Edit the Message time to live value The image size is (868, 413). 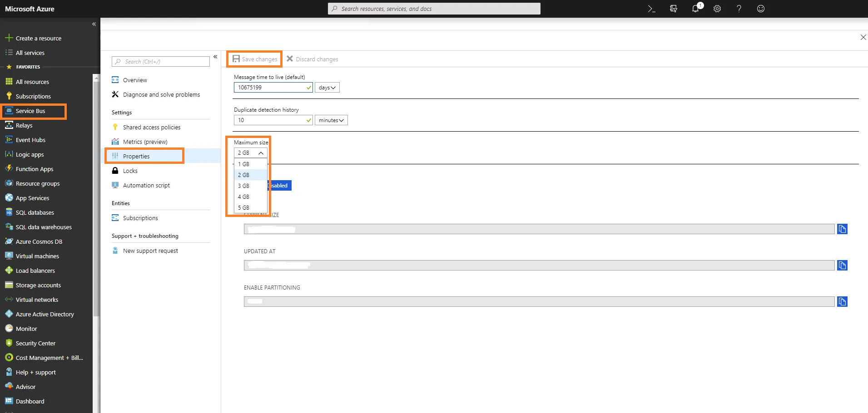(x=273, y=88)
